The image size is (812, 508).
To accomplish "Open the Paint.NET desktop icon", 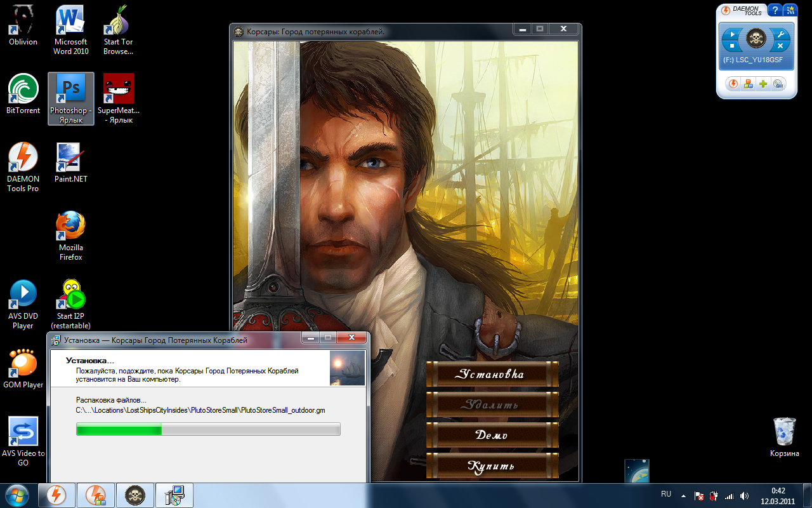I will [x=71, y=163].
